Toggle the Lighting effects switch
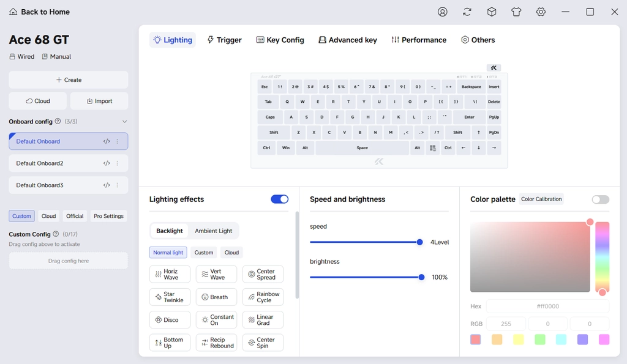Viewport: 627px width, 364px height. (279, 199)
